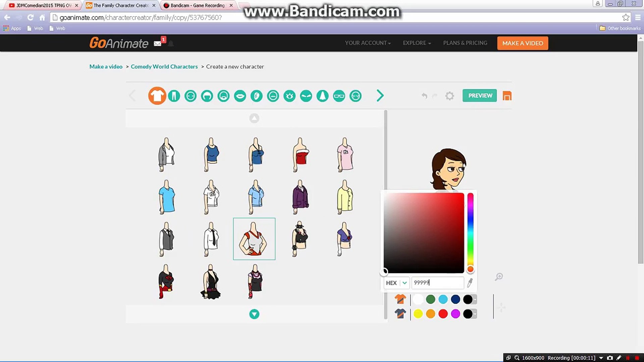Go to Comedy World Characters breadcrumb link
Screen dimensions: 644x362
[164, 66]
